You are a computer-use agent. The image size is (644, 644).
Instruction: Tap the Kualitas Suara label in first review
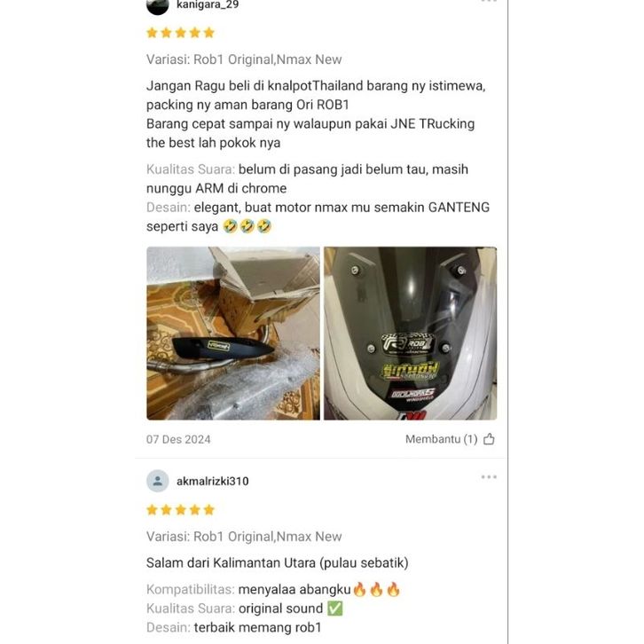(x=190, y=169)
